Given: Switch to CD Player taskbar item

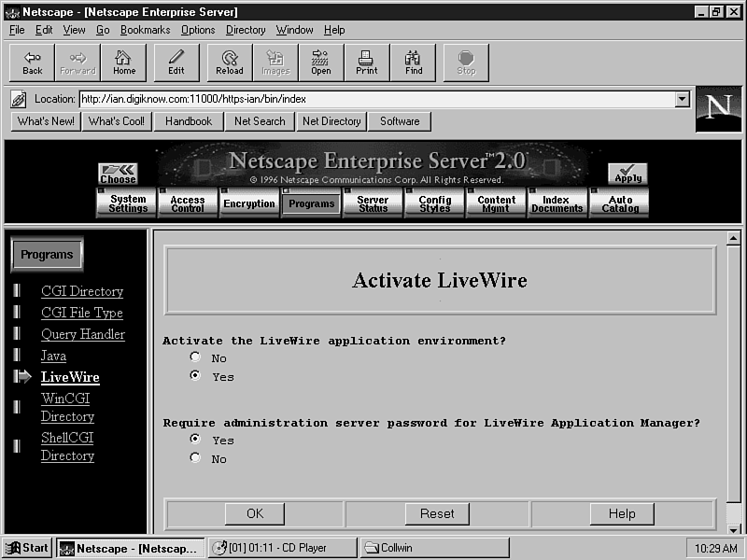Looking at the screenshot, I should tap(282, 548).
